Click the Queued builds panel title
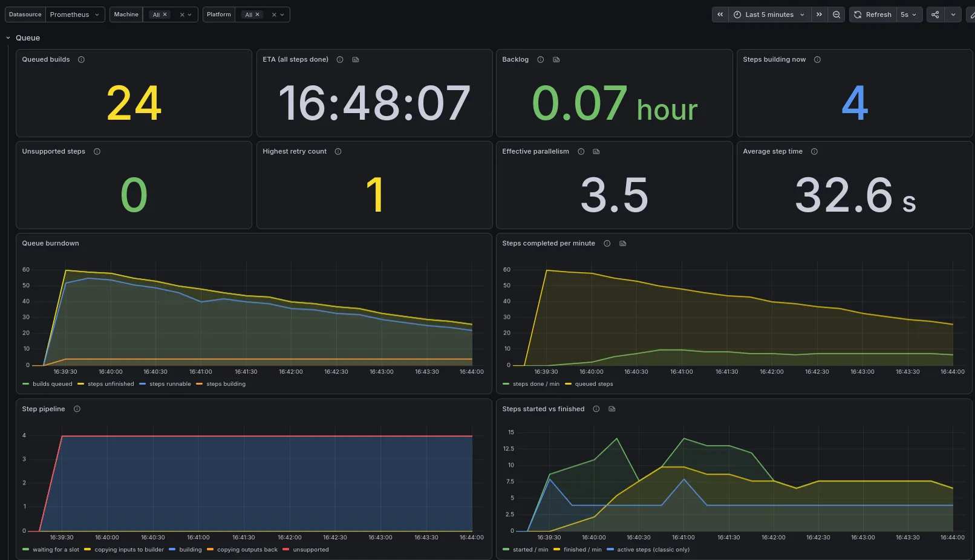This screenshot has width=975, height=560. pos(46,59)
